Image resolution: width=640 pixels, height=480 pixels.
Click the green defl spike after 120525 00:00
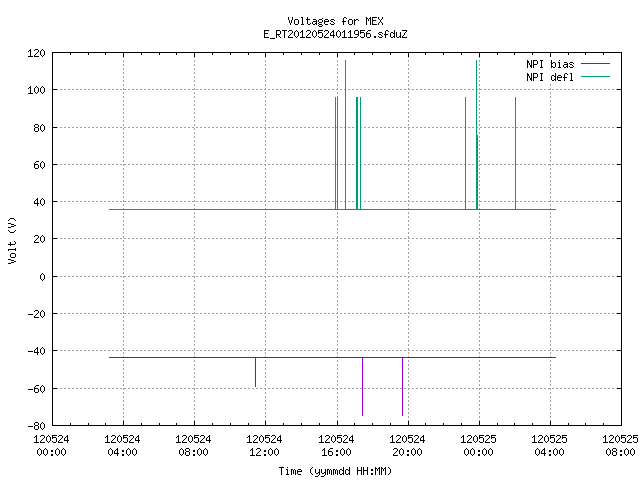click(x=516, y=153)
